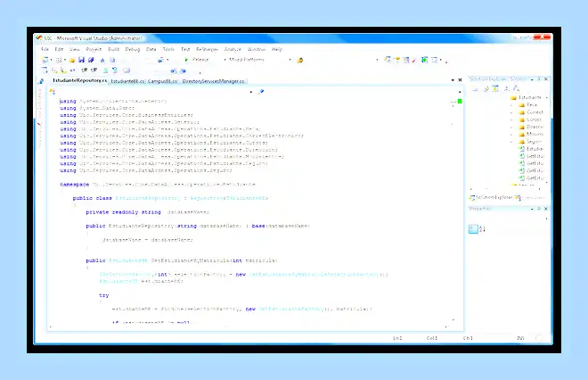This screenshot has width=588, height=380.
Task: Expand the Seguro folder node
Action: point(511,142)
